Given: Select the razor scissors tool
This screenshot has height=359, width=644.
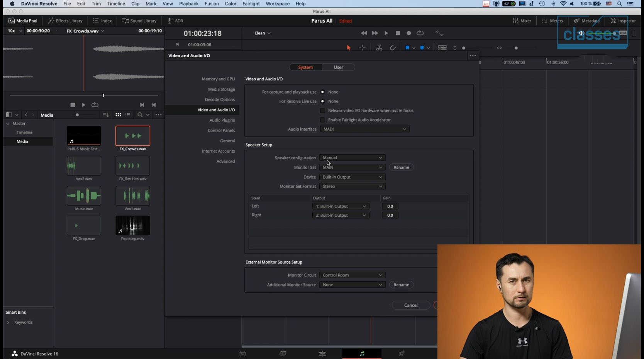Looking at the screenshot, I should [379, 48].
